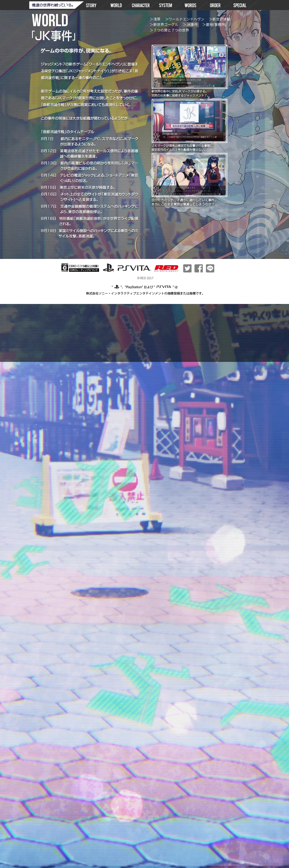This screenshot has width=289, height=868.
Task: Open the CHARACTER menu item
Action: 141,5
